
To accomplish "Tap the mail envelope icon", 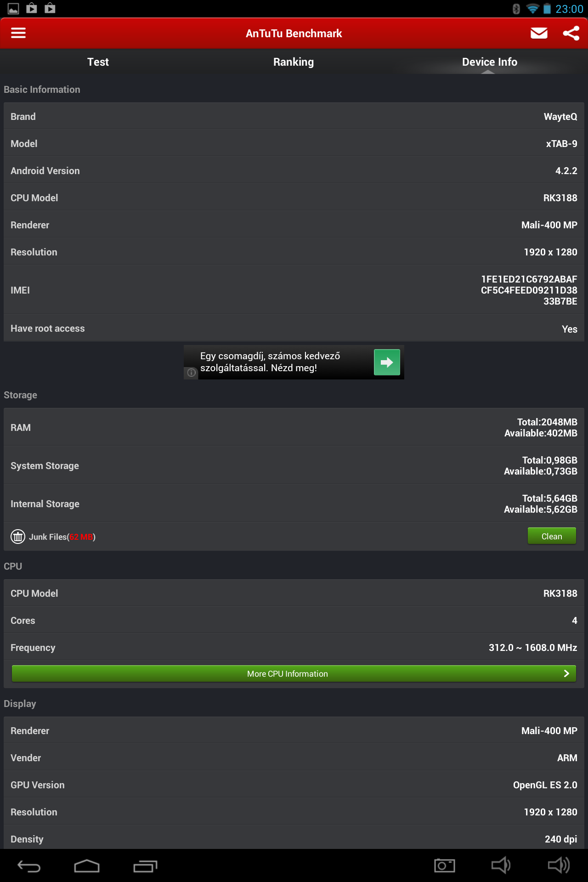I will pos(539,33).
